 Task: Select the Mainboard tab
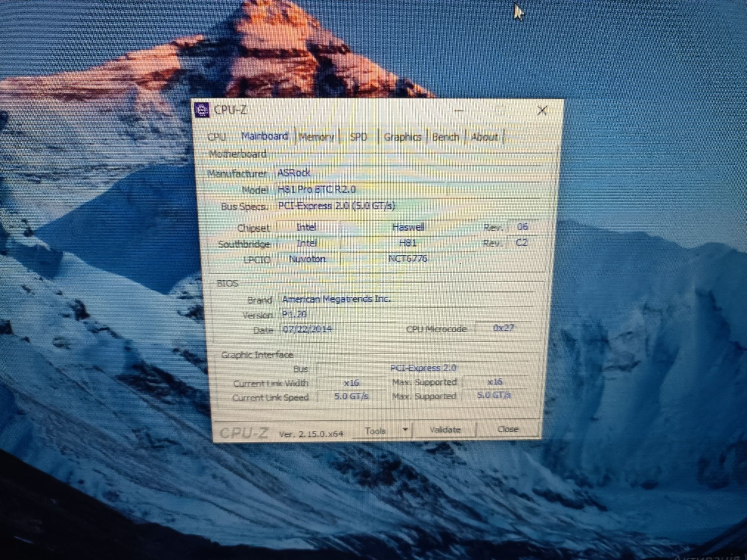coord(265,136)
